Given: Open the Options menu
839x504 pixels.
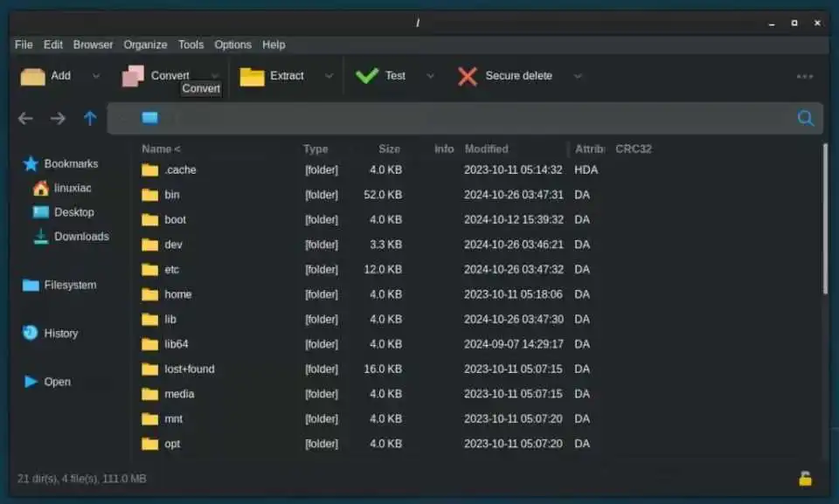Looking at the screenshot, I should pos(232,45).
